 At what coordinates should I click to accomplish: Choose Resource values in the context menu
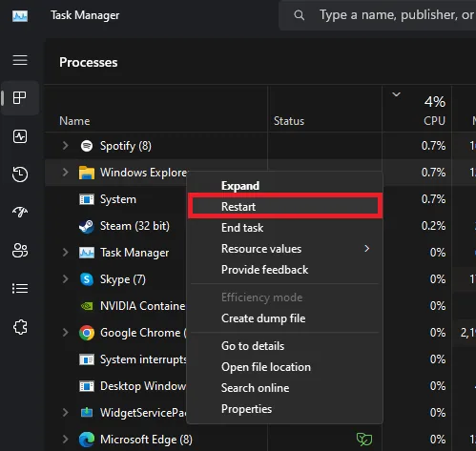[x=285, y=249]
